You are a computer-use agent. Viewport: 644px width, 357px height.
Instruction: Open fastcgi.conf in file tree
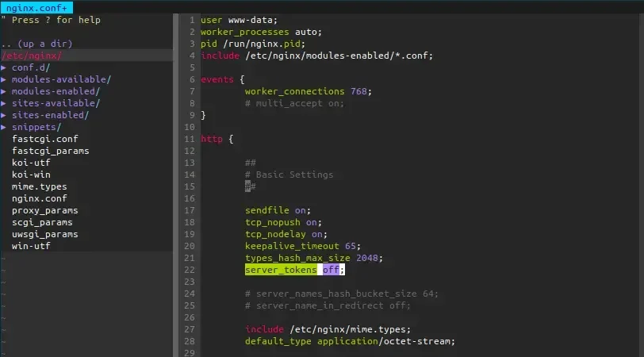pos(44,139)
